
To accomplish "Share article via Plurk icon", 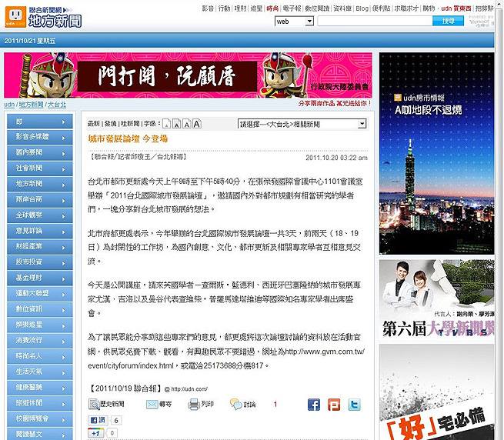I will point(334,404).
